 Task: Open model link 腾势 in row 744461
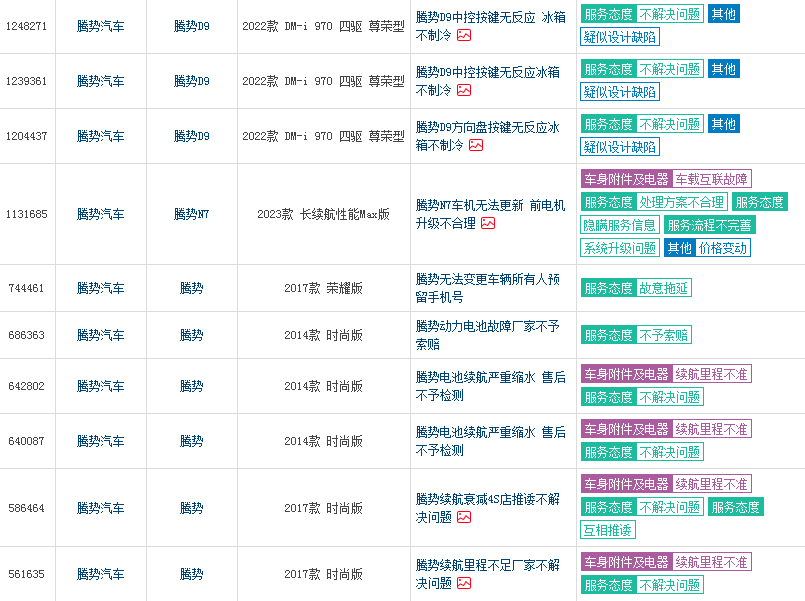tap(191, 288)
